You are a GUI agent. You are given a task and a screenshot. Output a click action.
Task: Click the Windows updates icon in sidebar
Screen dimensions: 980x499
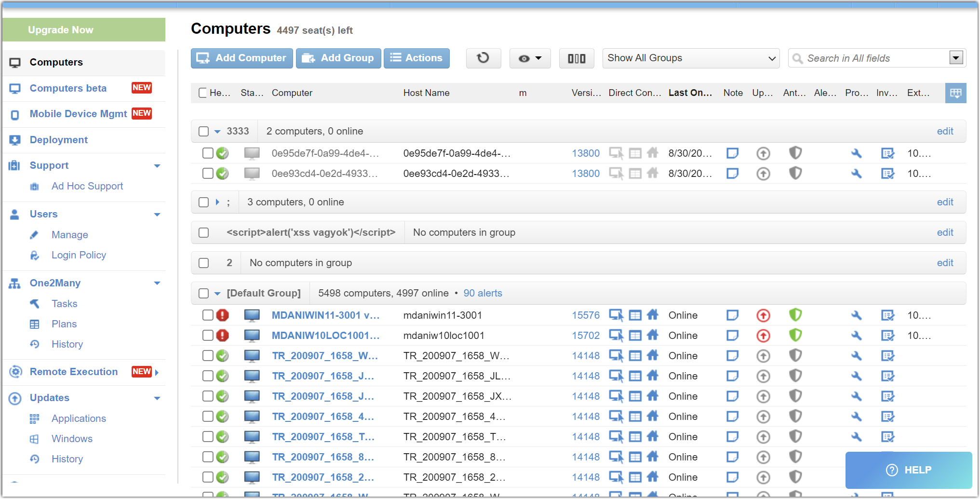34,439
